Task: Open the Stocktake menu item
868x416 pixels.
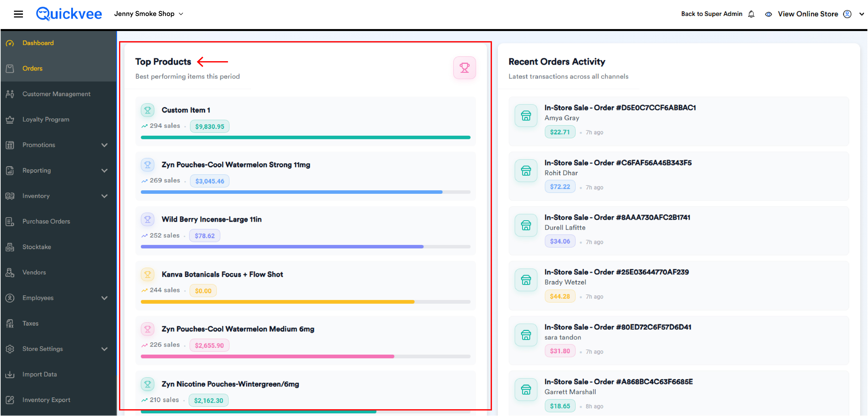Action: coord(37,247)
